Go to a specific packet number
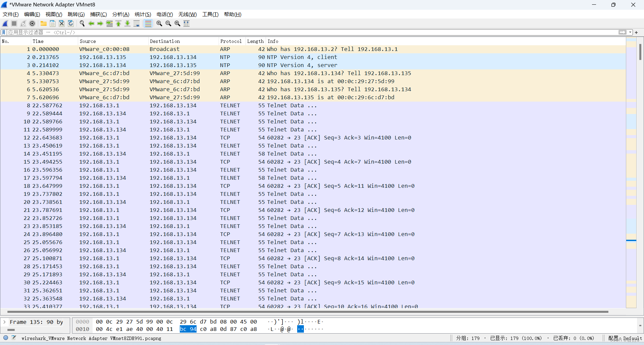The height and width of the screenshot is (345, 644). pos(109,23)
